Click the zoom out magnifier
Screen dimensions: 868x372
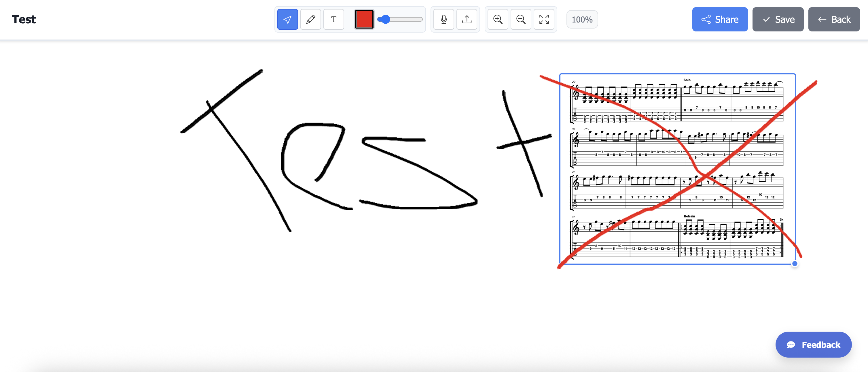pyautogui.click(x=521, y=20)
